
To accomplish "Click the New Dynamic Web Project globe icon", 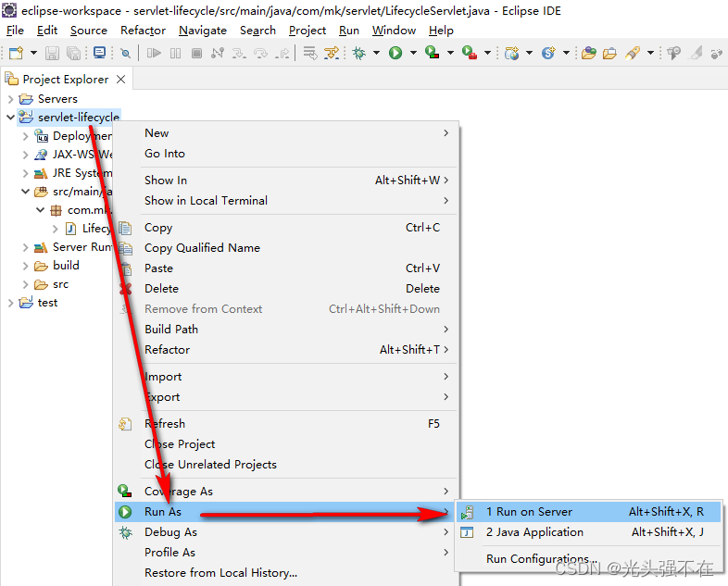I will pyautogui.click(x=511, y=53).
